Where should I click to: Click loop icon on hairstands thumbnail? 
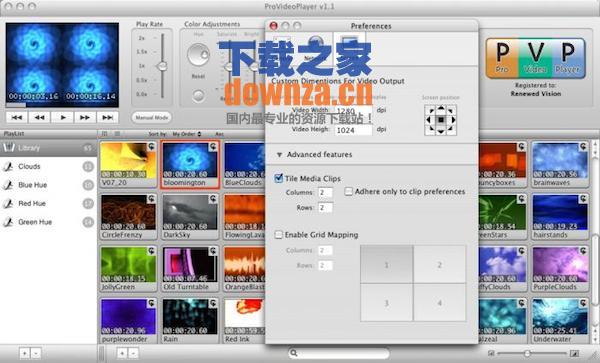pos(583,199)
